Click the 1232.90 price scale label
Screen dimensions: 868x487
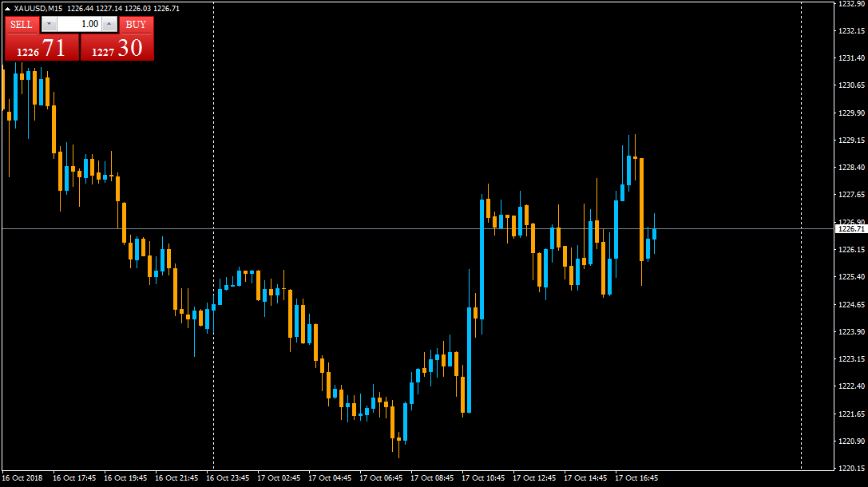[851, 4]
